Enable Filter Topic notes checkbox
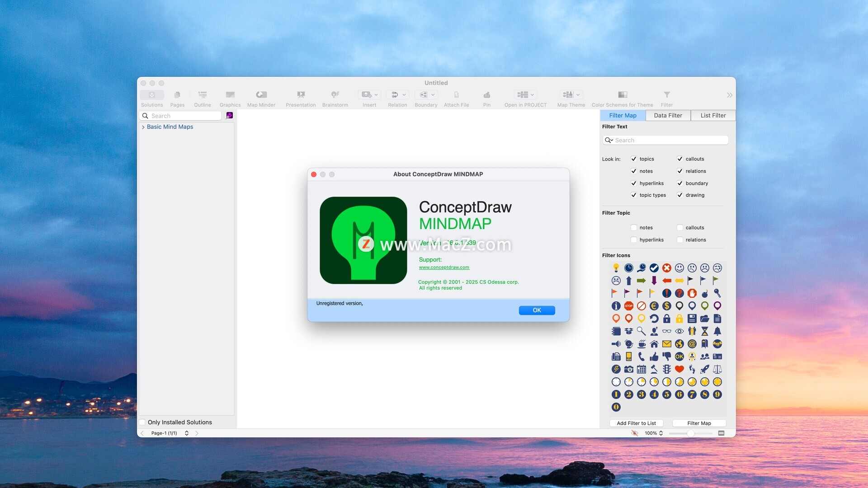 [634, 228]
